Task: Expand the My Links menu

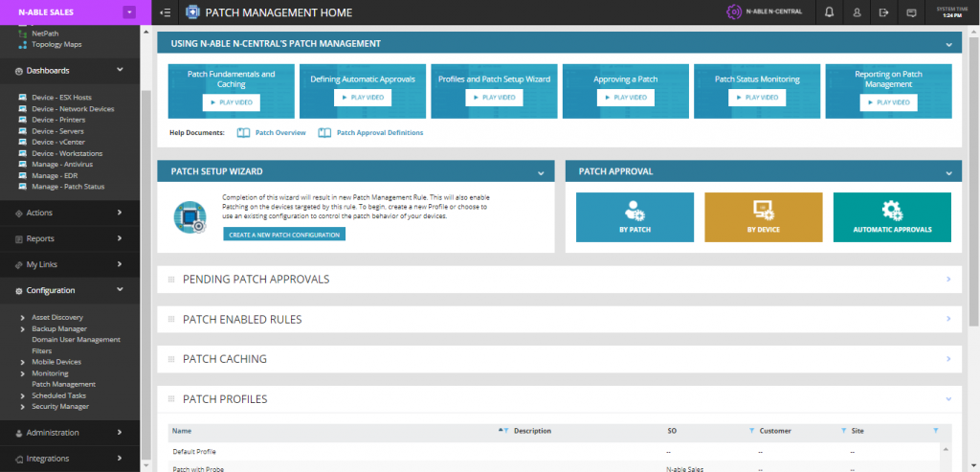Action: click(120, 264)
